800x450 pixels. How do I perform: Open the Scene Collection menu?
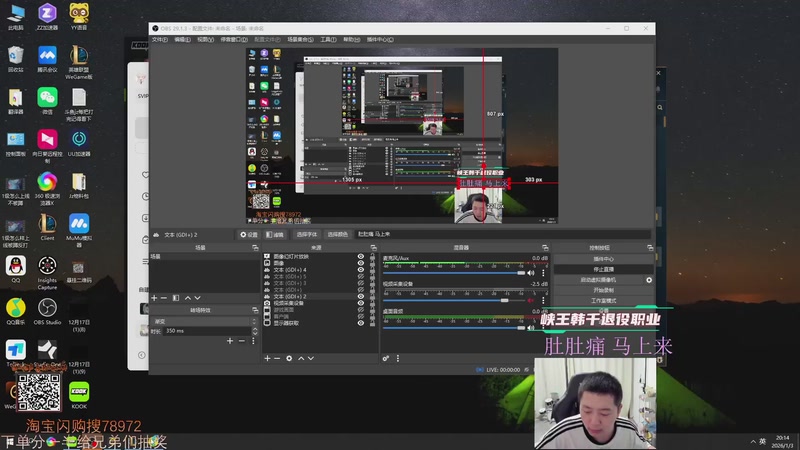301,40
